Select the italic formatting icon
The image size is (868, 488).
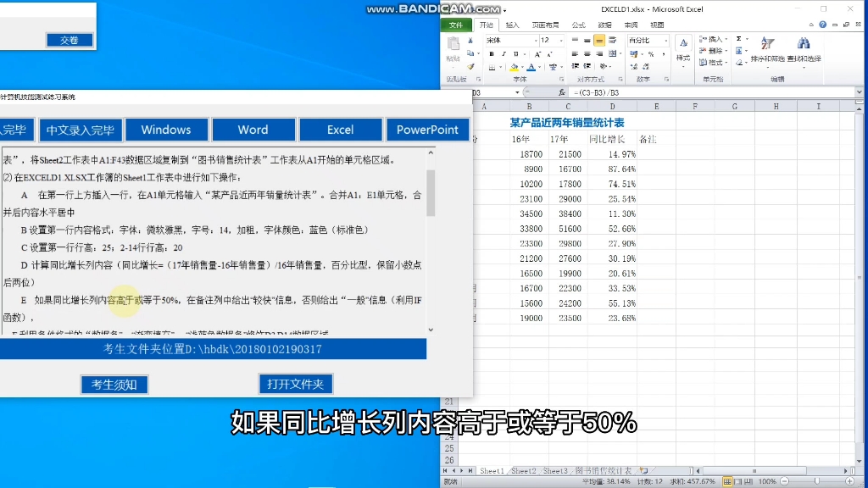(503, 54)
